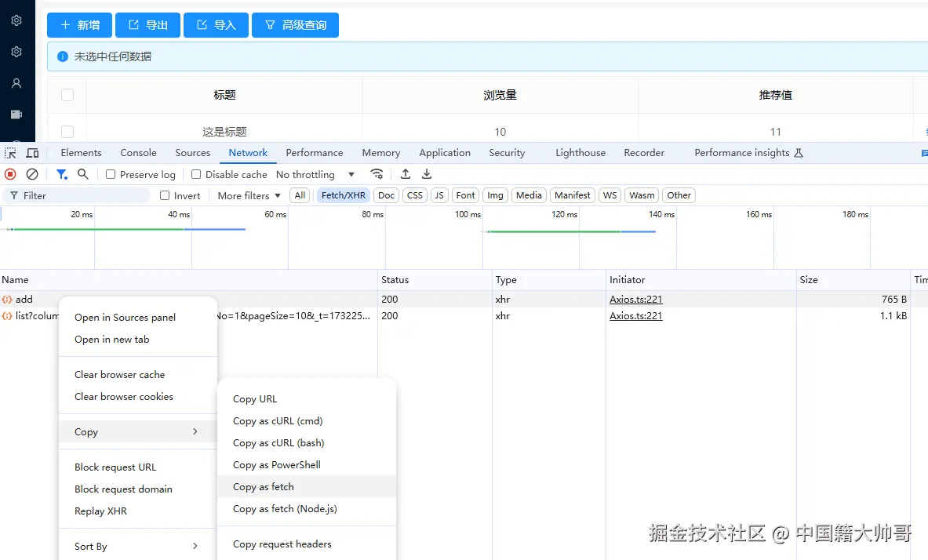
Task: Export HAR file download icon
Action: pyautogui.click(x=427, y=174)
